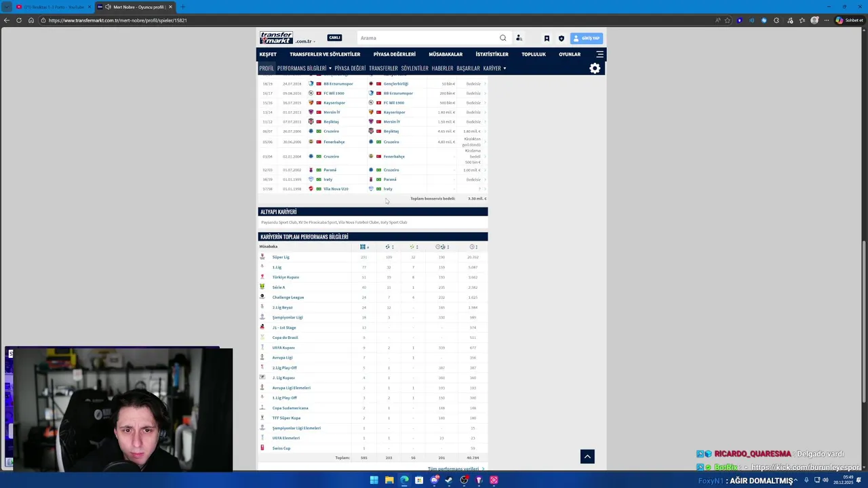Image resolution: width=868 pixels, height=488 pixels.
Task: Sort table by minutes played column
Action: tap(473, 247)
